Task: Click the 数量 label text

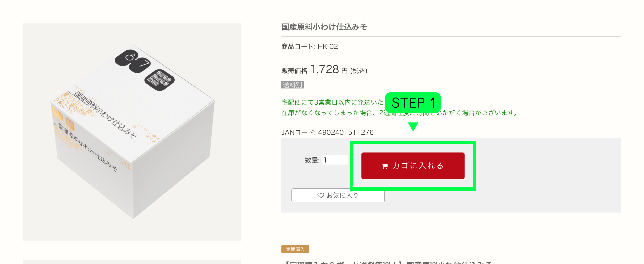Action: pyautogui.click(x=312, y=160)
